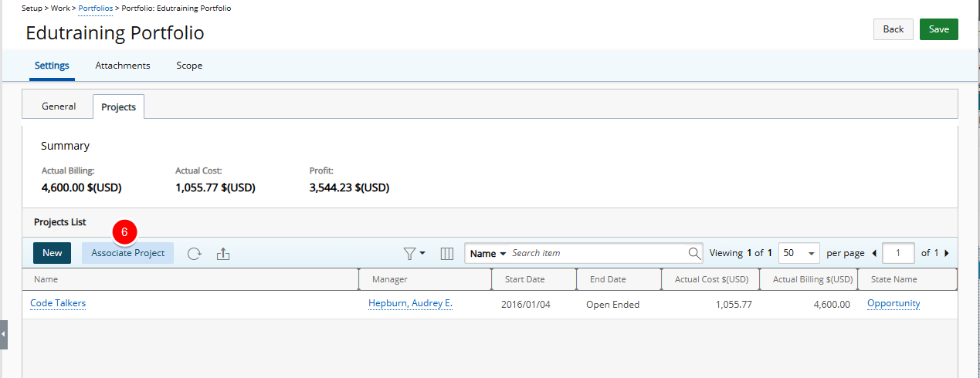Screen dimensions: 980x378
Task: Select Actual Billing summary value 4,600.00 $(USD)
Action: (x=81, y=187)
